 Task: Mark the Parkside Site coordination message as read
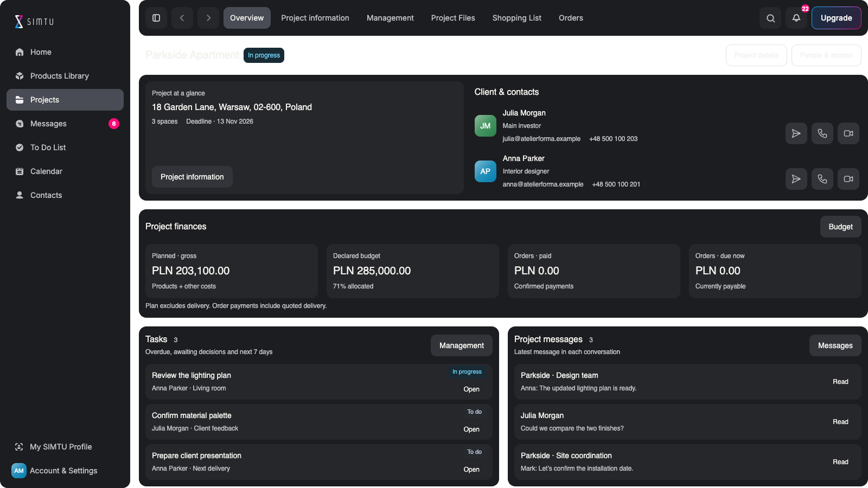[x=840, y=462]
